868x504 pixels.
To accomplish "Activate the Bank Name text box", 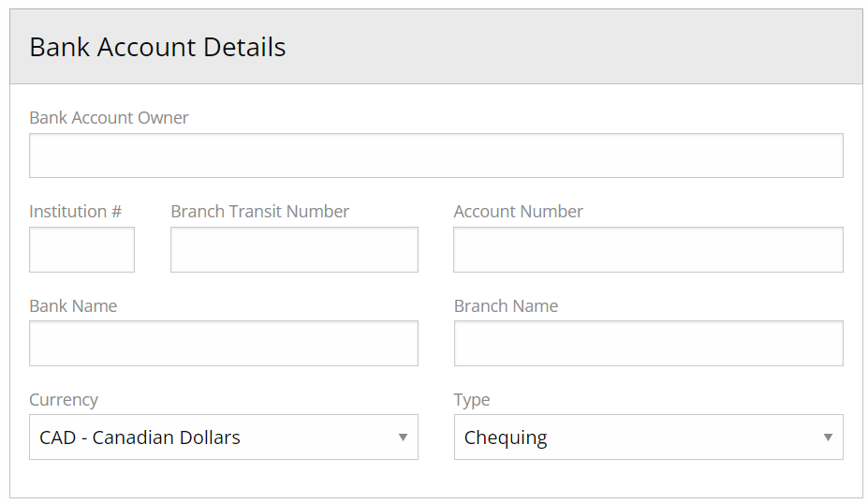I will (x=224, y=344).
